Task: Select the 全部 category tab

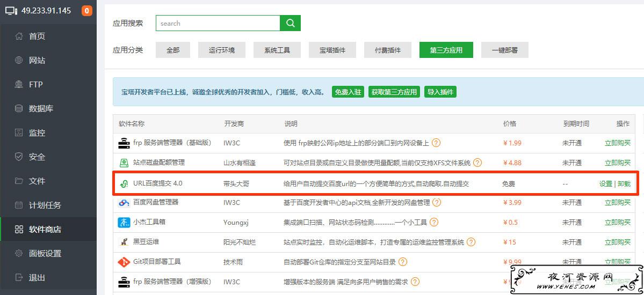Action: [x=172, y=50]
